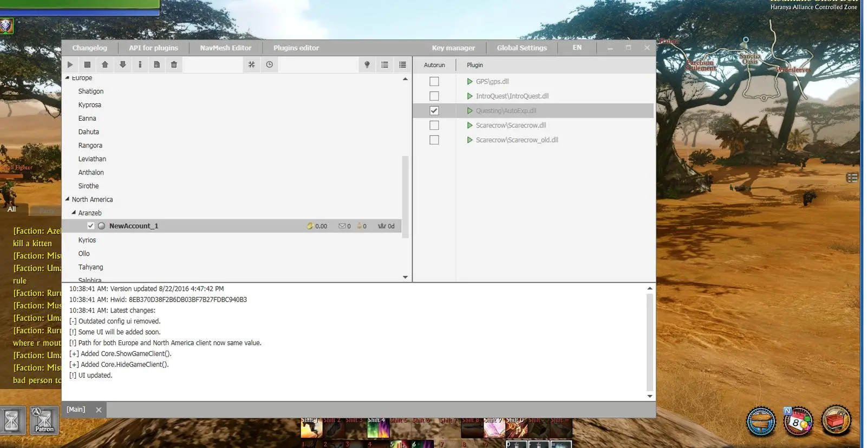The image size is (868, 448).
Task: Click the Start (play) toolbar button
Action: click(70, 65)
